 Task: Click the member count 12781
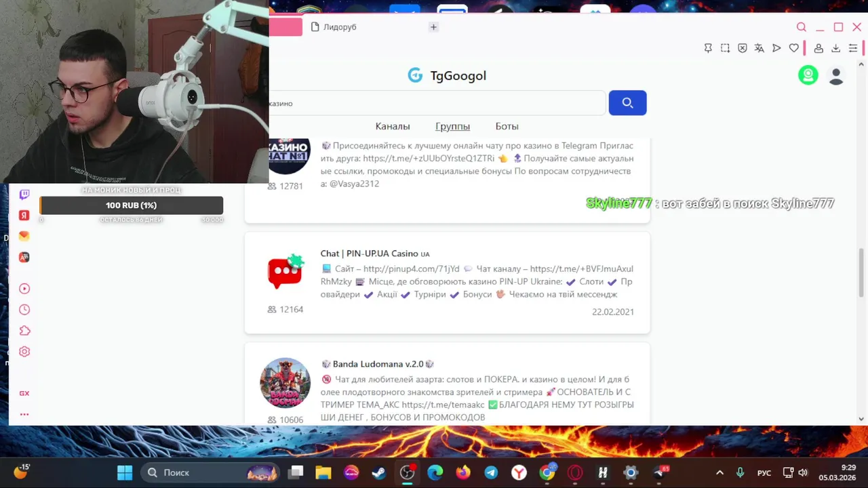pyautogui.click(x=285, y=186)
